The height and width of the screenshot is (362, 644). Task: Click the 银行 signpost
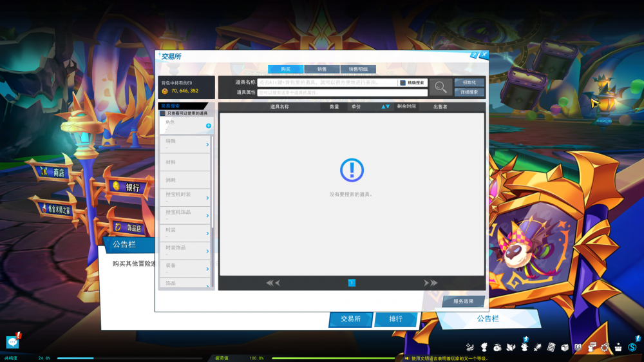(x=128, y=187)
